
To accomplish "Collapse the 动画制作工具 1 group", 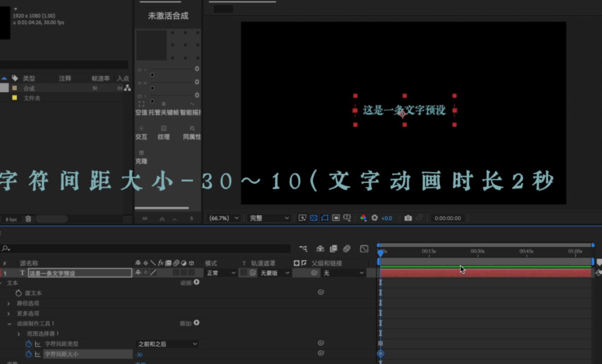I will pos(8,323).
